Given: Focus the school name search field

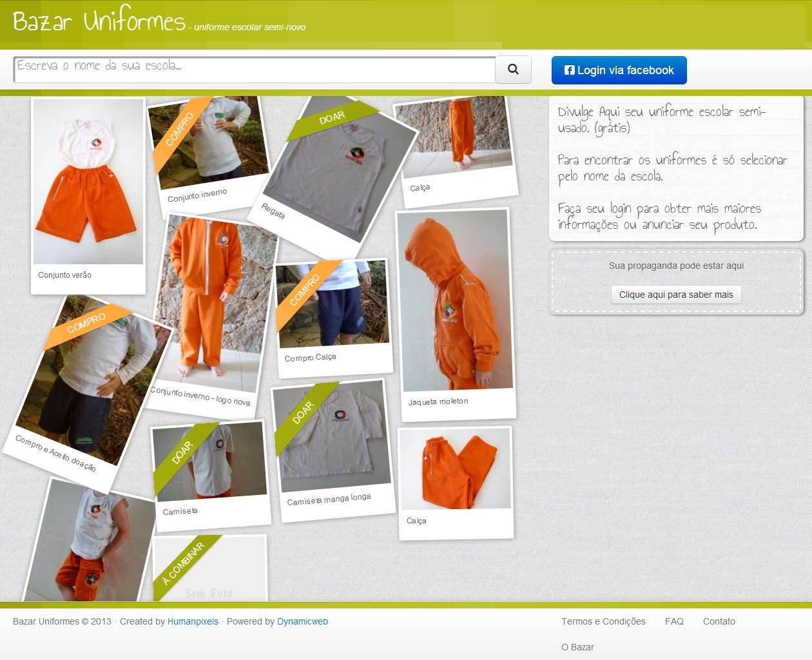Looking at the screenshot, I should 254,69.
